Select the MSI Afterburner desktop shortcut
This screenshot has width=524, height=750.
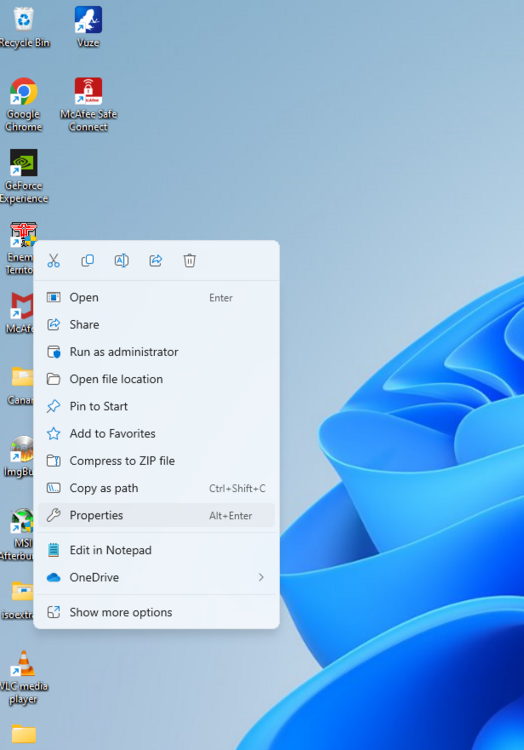[x=17, y=535]
